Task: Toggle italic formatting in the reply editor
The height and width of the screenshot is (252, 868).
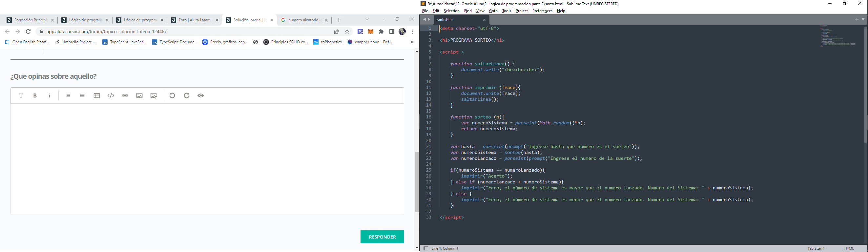Action: [x=50, y=96]
